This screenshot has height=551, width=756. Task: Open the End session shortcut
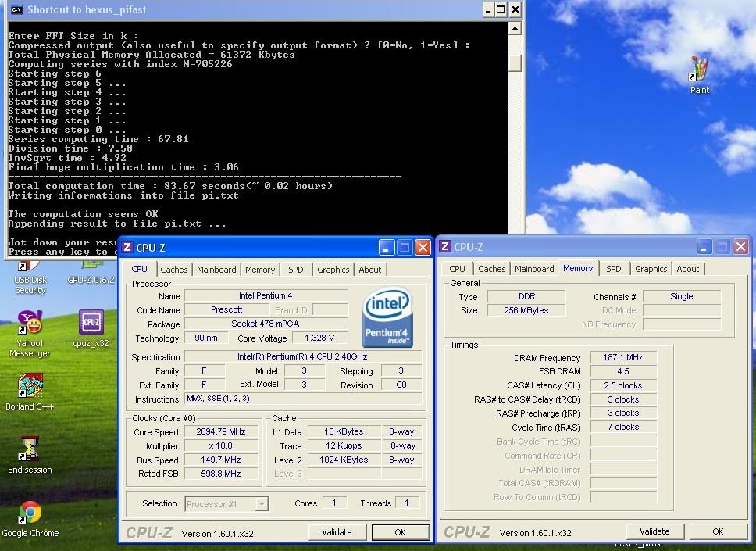[x=30, y=455]
